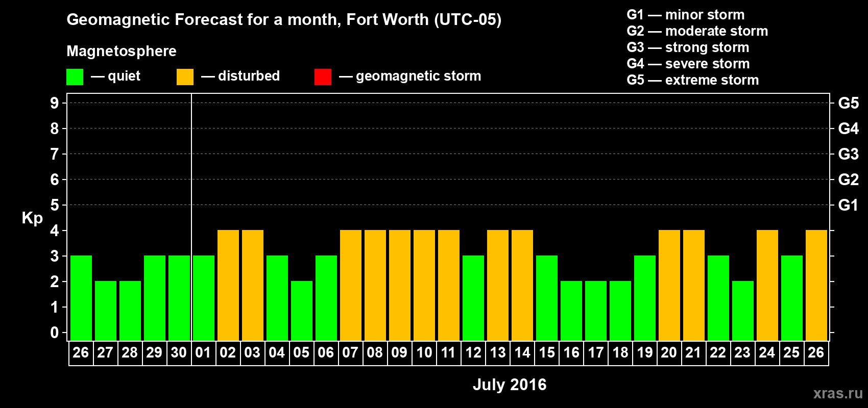Click the green bar above date 15
Viewport: 868px width, 408px height.
547,298
